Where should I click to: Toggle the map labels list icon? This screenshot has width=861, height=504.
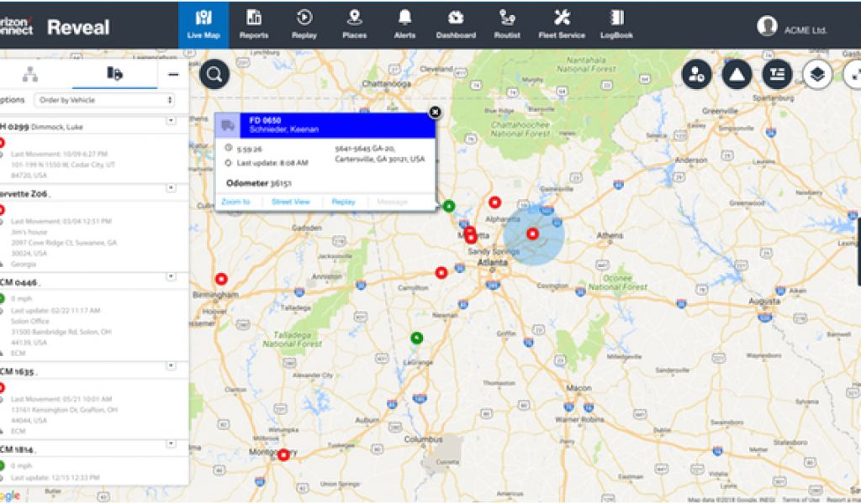coord(776,75)
